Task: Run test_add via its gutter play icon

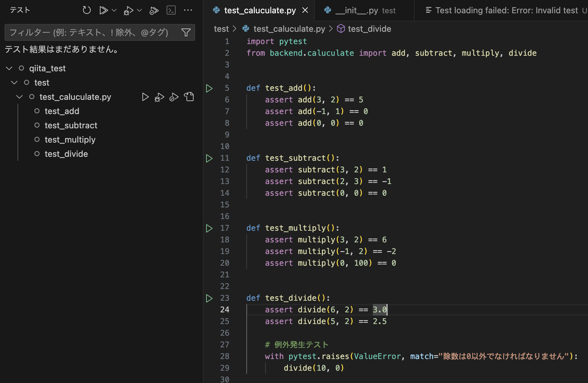Action: [x=209, y=88]
